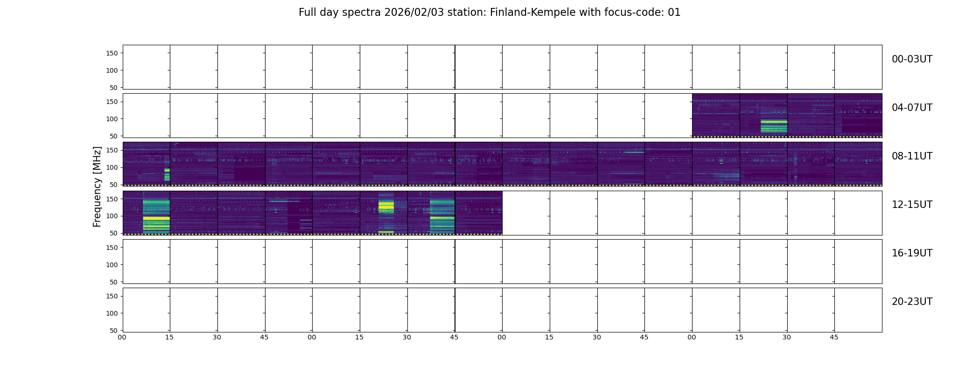Click the plot title mentioning Finland-Kempele
Viewport: 980px width, 373px height.
click(x=490, y=13)
